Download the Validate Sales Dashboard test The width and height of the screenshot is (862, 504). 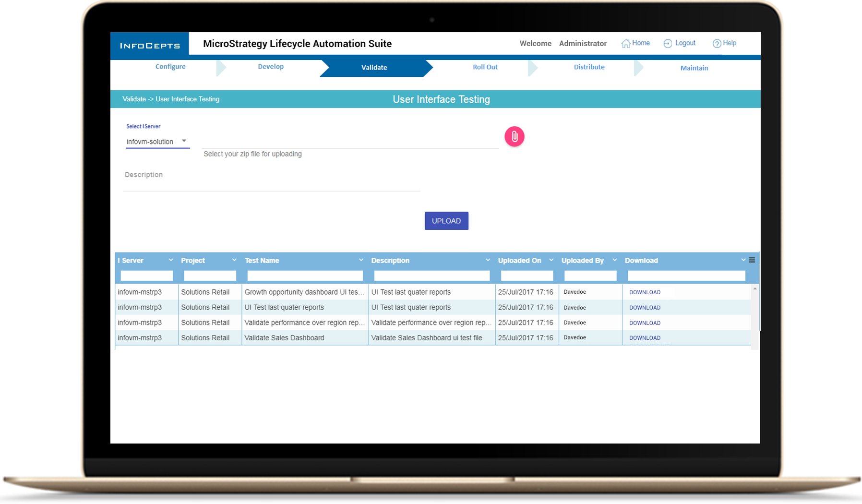[x=645, y=338]
